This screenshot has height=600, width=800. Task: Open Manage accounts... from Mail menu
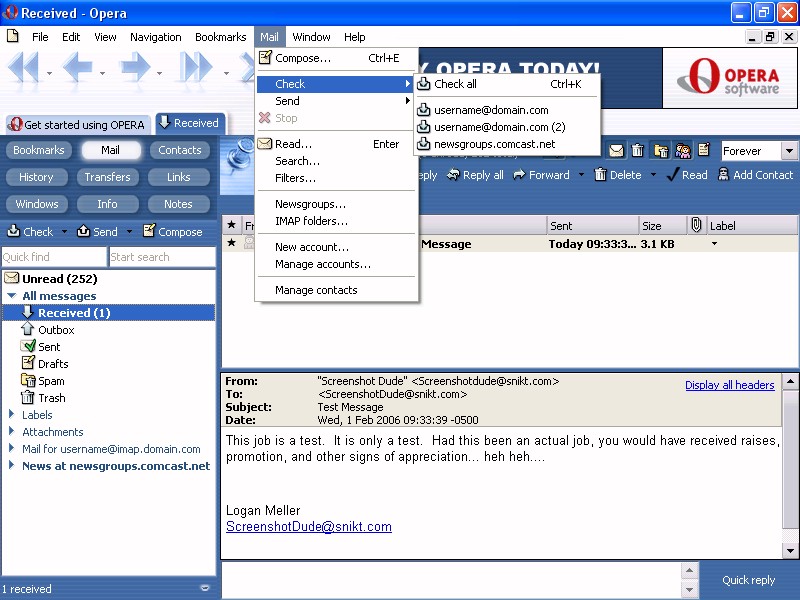[337, 264]
